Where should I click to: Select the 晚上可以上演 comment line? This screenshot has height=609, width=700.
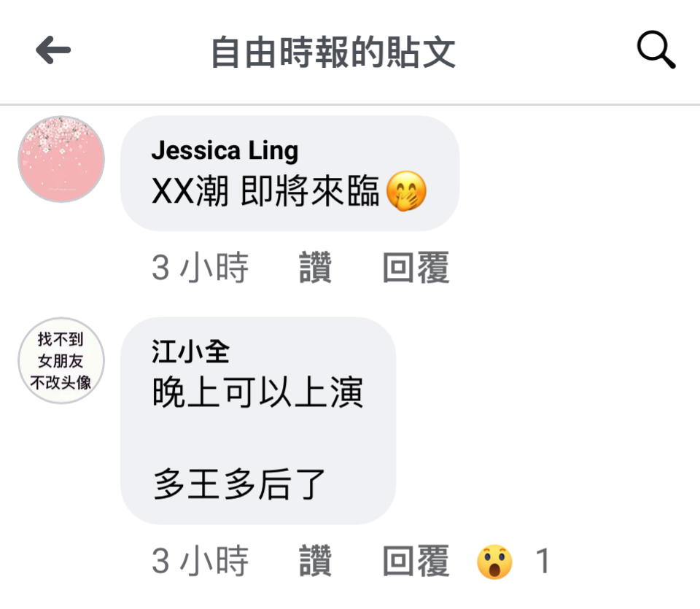click(x=257, y=392)
